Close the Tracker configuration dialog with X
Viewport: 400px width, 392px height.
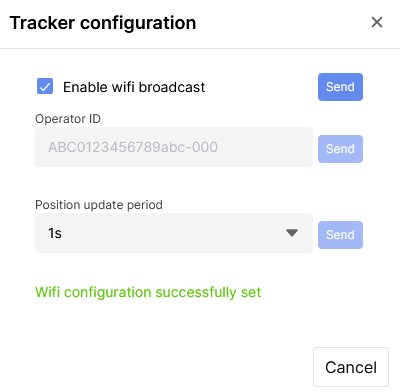point(377,22)
